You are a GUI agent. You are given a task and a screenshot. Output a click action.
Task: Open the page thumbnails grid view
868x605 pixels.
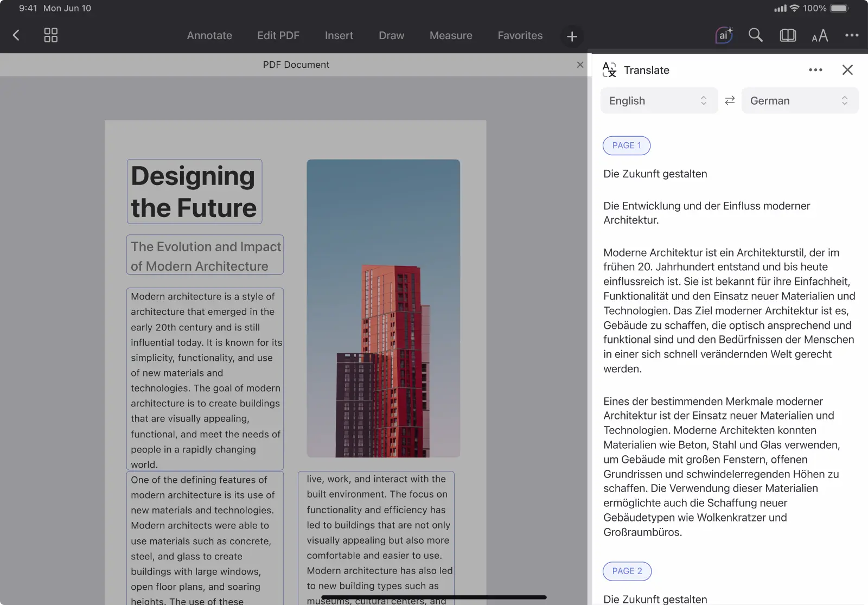click(x=50, y=36)
